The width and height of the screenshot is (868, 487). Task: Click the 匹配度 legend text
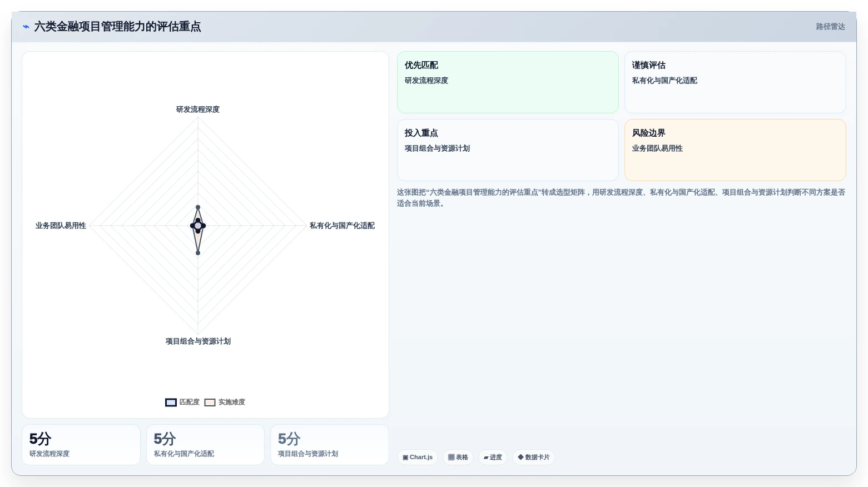(189, 402)
